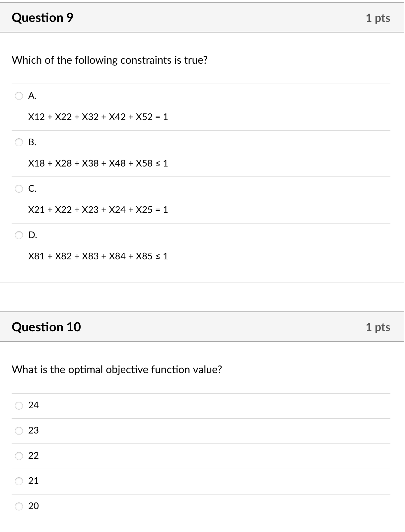This screenshot has width=405, height=532.
Task: Select the radio button beside 20
Action: 19,506
